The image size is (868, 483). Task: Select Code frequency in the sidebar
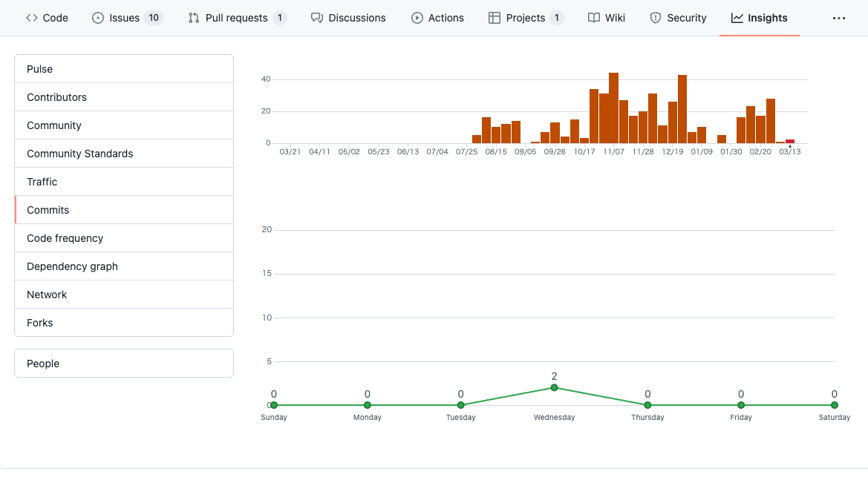[124, 238]
